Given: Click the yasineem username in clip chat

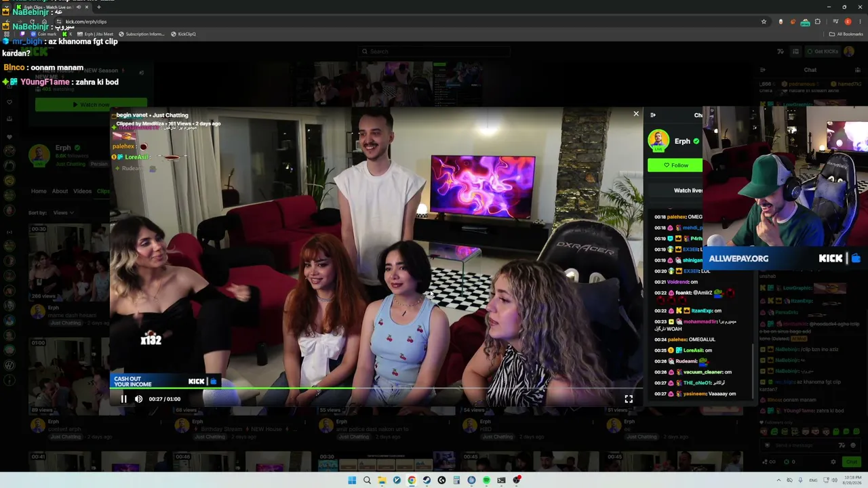Looking at the screenshot, I should coord(694,394).
